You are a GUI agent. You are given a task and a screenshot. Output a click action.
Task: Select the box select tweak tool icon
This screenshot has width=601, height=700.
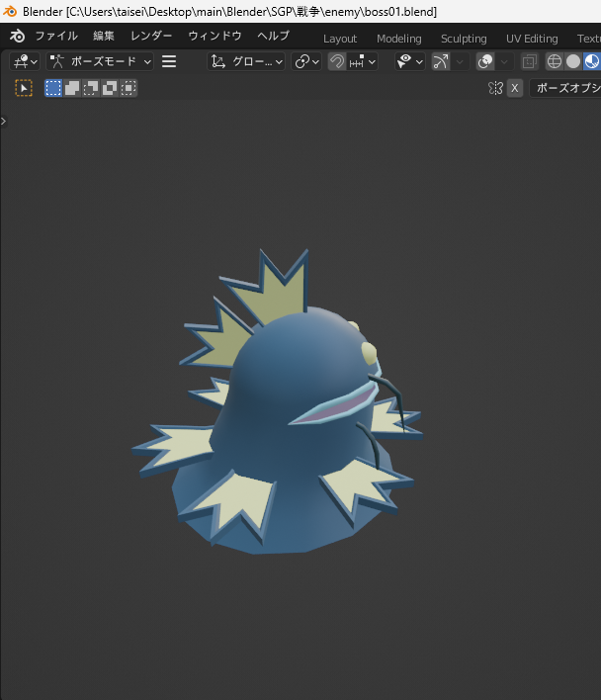(x=24, y=88)
